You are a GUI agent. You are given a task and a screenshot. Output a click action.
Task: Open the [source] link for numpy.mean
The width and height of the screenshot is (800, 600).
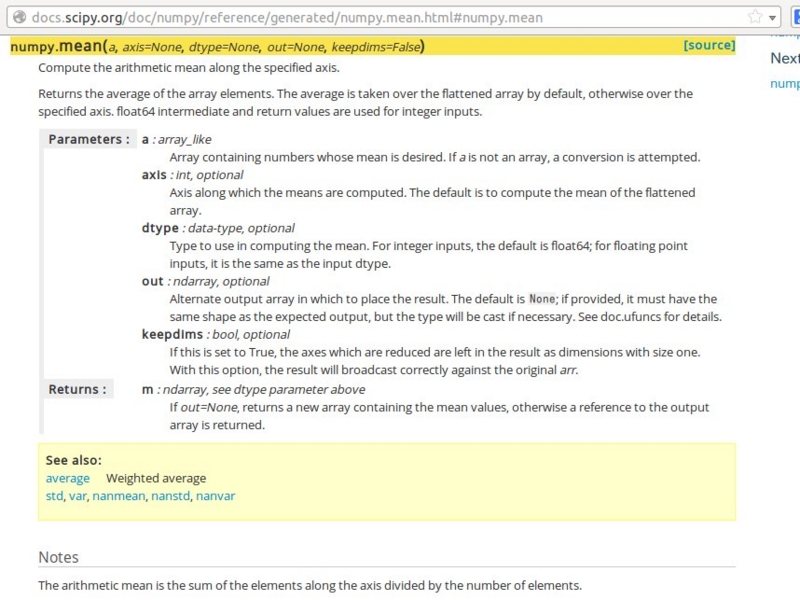pos(709,45)
